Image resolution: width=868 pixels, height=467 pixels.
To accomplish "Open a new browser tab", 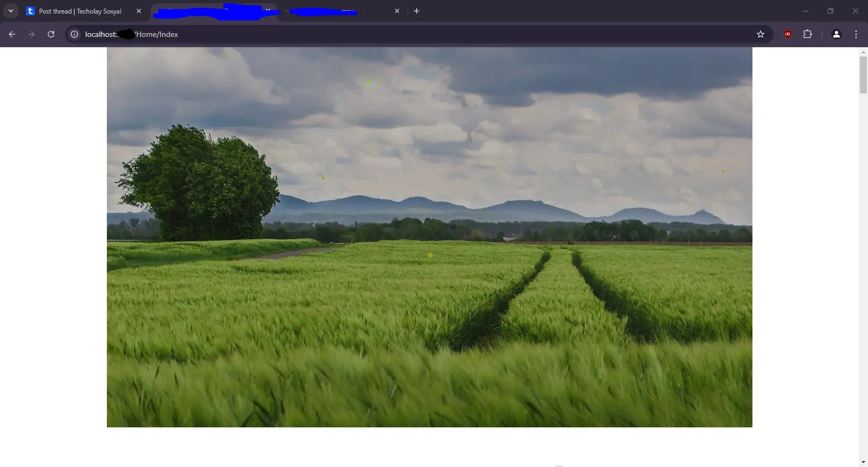I will [417, 11].
